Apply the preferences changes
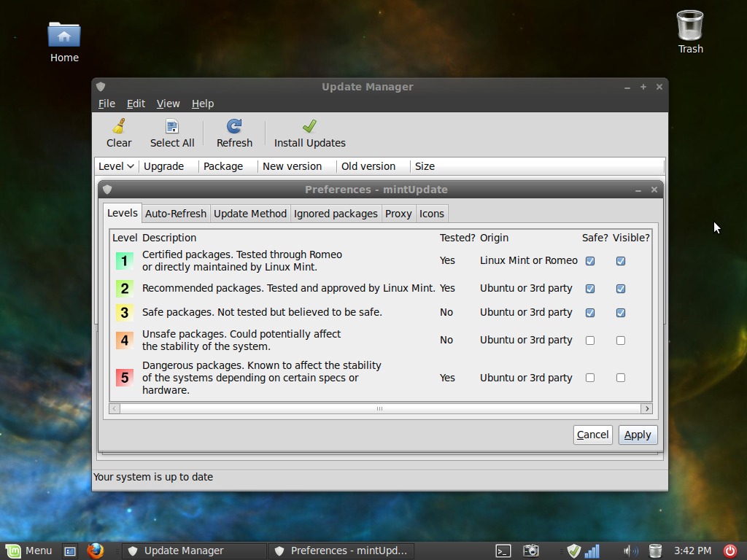This screenshot has height=560, width=747. [638, 435]
